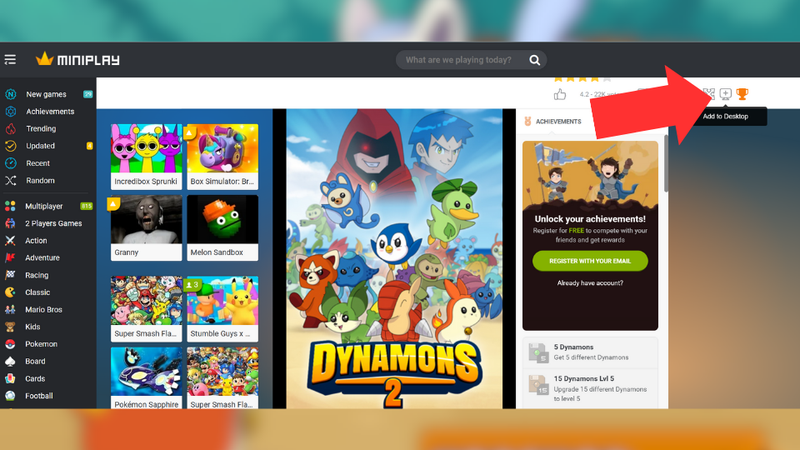Click the thumbs-up like icon

(560, 94)
